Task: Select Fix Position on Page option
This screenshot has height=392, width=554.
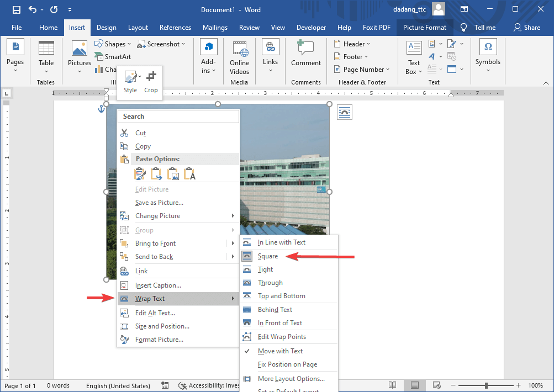Action: [287, 364]
